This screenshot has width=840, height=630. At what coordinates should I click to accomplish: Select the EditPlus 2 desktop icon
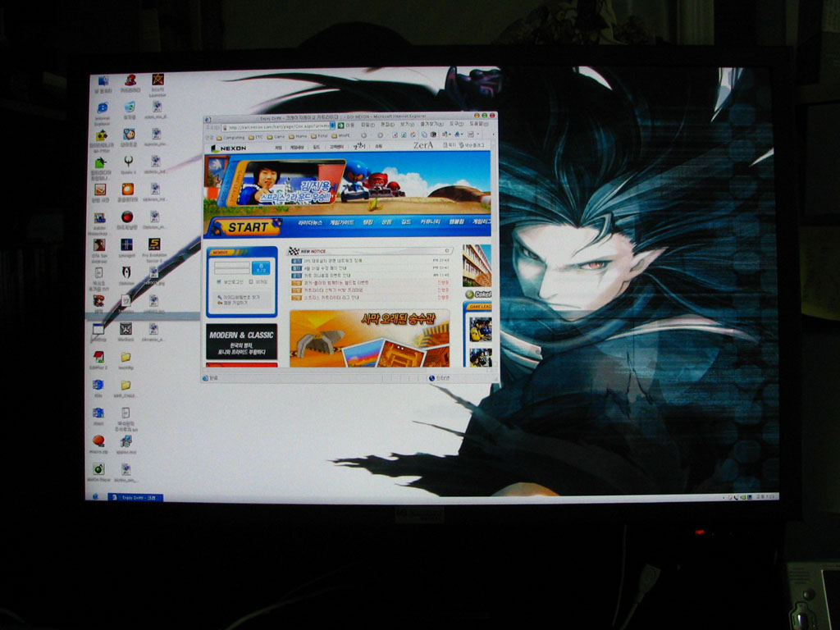(98, 361)
